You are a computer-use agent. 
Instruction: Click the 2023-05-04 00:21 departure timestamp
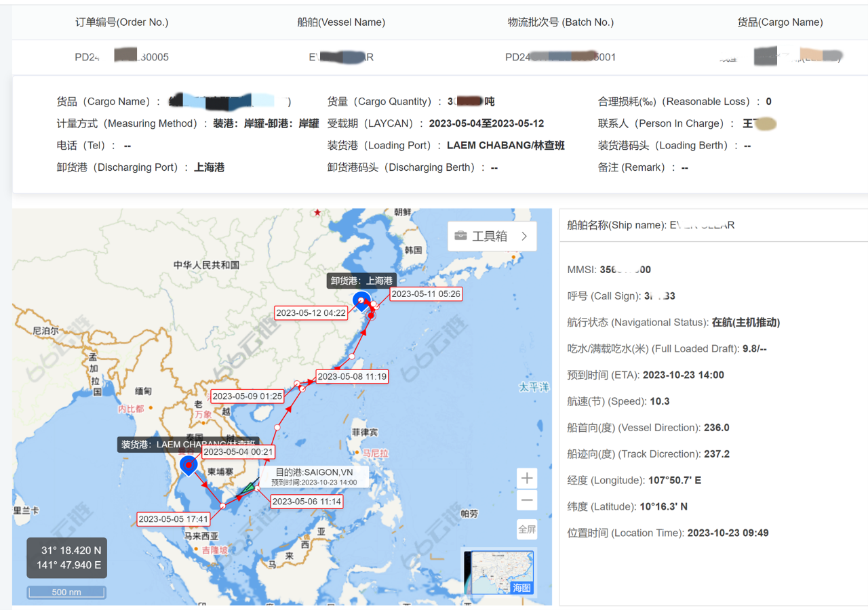(x=238, y=452)
